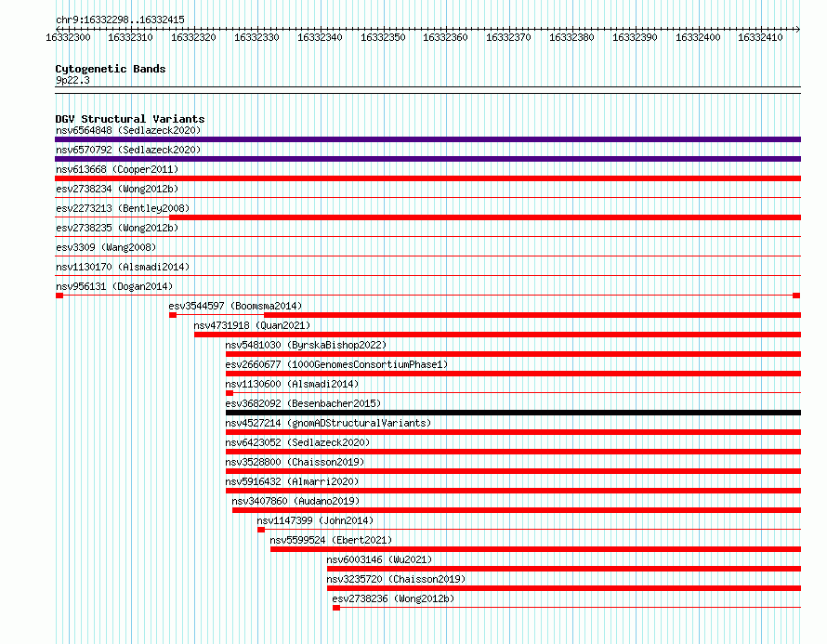Open nsv5599524 (Ebert2021) variant label
827x644 pixels.
coord(331,540)
